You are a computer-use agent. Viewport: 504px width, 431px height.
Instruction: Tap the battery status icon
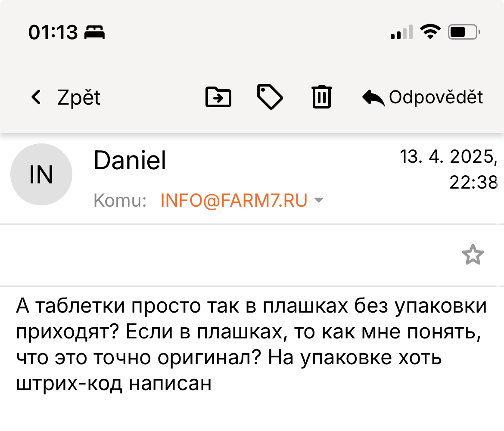tap(464, 32)
